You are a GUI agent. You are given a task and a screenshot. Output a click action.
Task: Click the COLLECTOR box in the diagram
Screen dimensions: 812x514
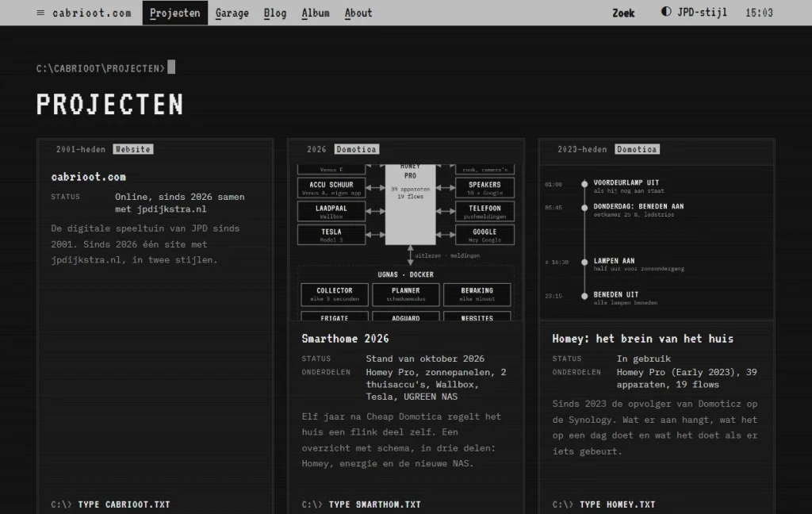(x=335, y=294)
